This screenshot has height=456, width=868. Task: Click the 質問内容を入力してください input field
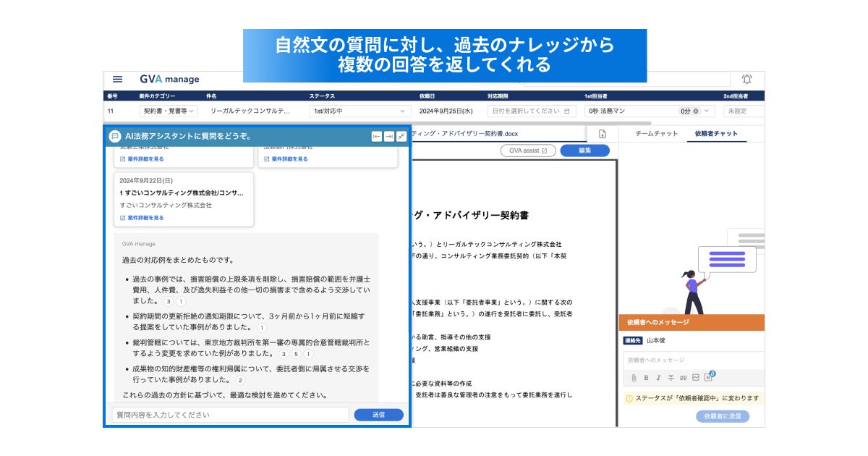coord(229,415)
